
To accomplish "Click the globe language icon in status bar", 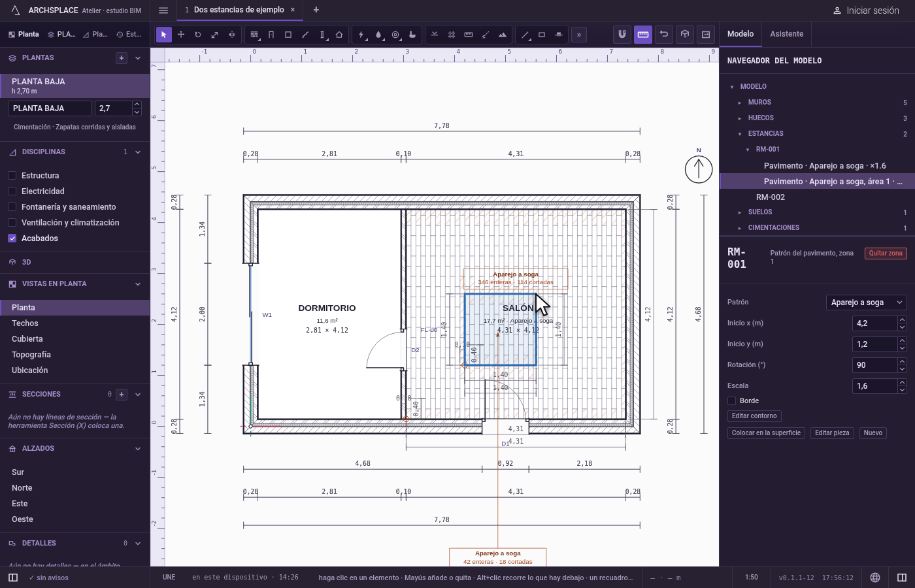I will (x=875, y=578).
